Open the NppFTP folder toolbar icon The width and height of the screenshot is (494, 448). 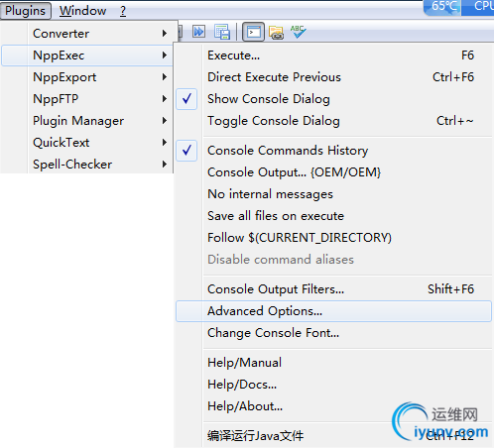coord(276,33)
